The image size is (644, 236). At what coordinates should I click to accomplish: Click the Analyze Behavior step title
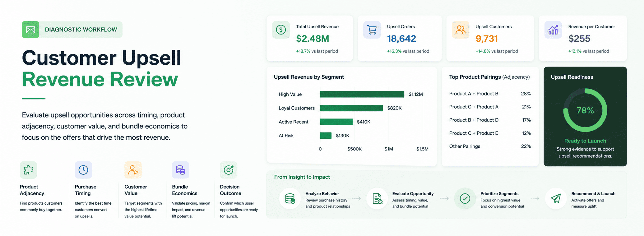322,193
